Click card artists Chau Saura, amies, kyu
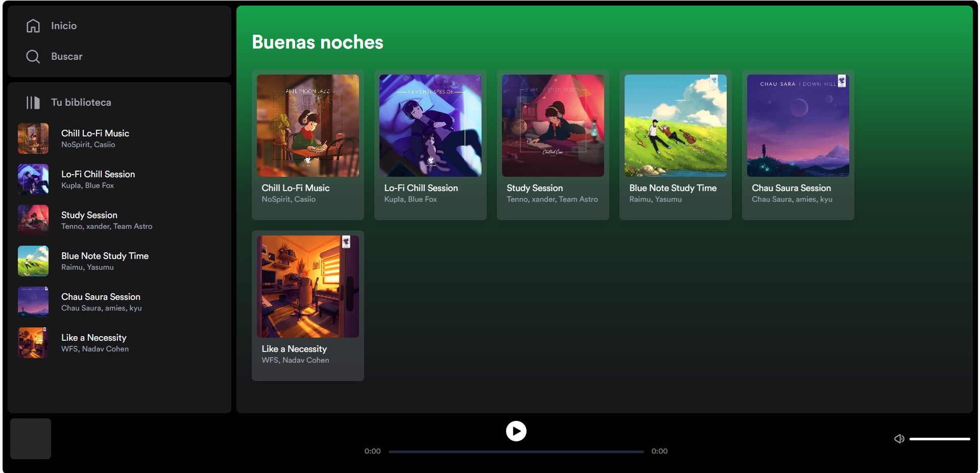980x473 pixels. click(x=792, y=199)
